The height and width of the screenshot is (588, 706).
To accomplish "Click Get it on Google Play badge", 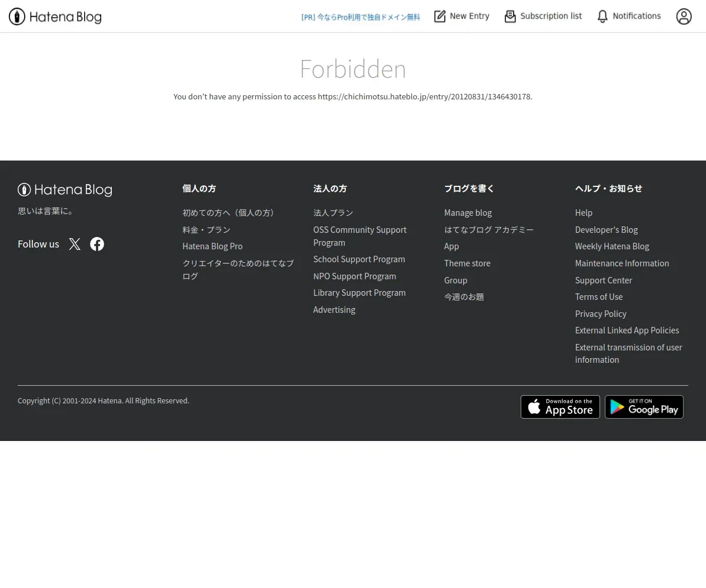I will (x=644, y=407).
